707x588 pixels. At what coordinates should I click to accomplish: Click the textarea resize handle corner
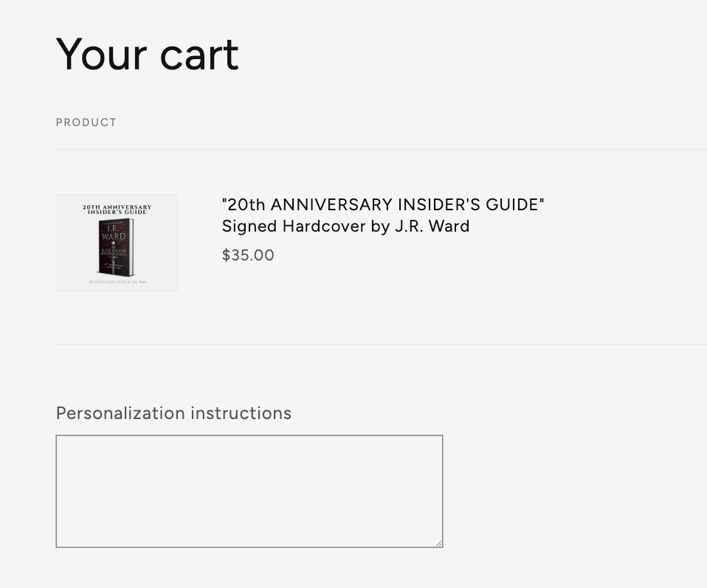[x=438, y=543]
